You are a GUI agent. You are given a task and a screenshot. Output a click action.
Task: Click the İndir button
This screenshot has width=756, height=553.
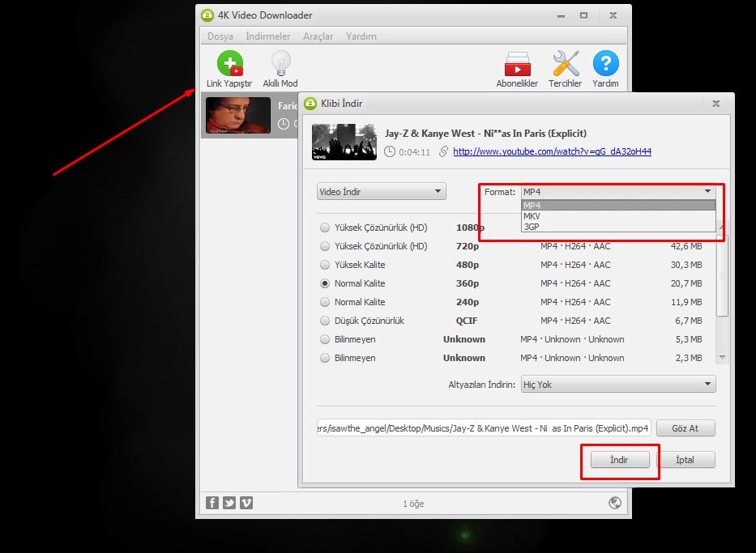point(620,460)
